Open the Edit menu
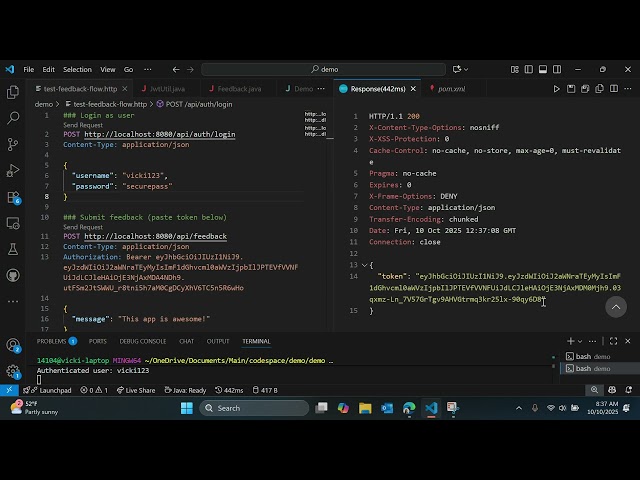The width and height of the screenshot is (640, 480). coord(49,69)
